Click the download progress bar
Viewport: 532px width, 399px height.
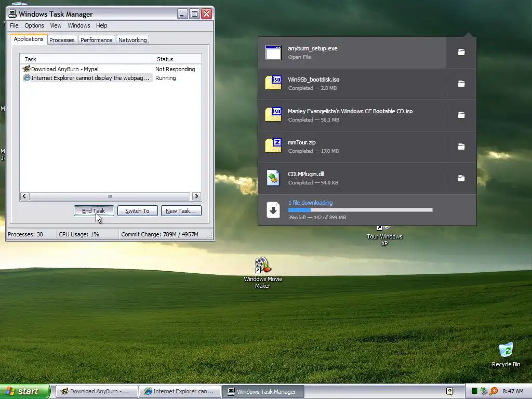[x=361, y=210]
